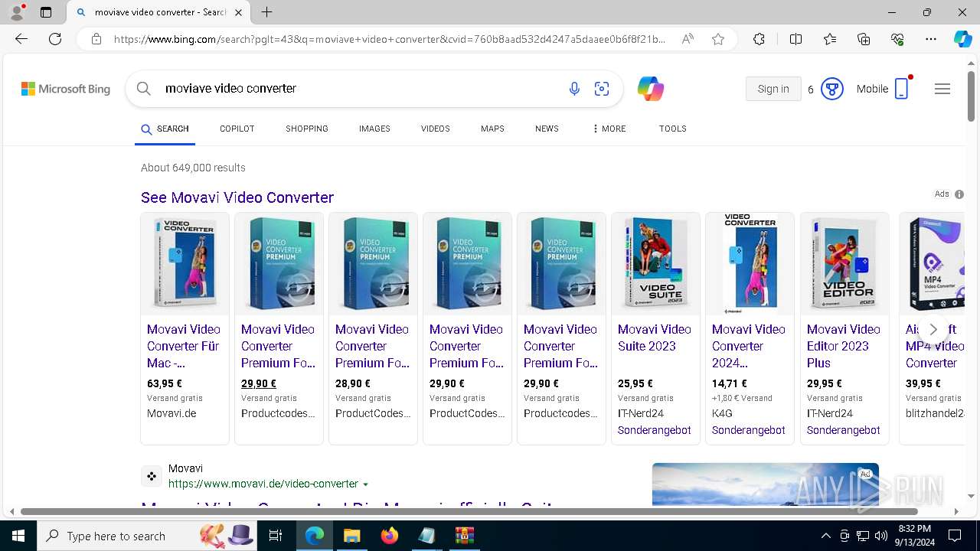Open the TOOLS filter option

click(x=672, y=129)
